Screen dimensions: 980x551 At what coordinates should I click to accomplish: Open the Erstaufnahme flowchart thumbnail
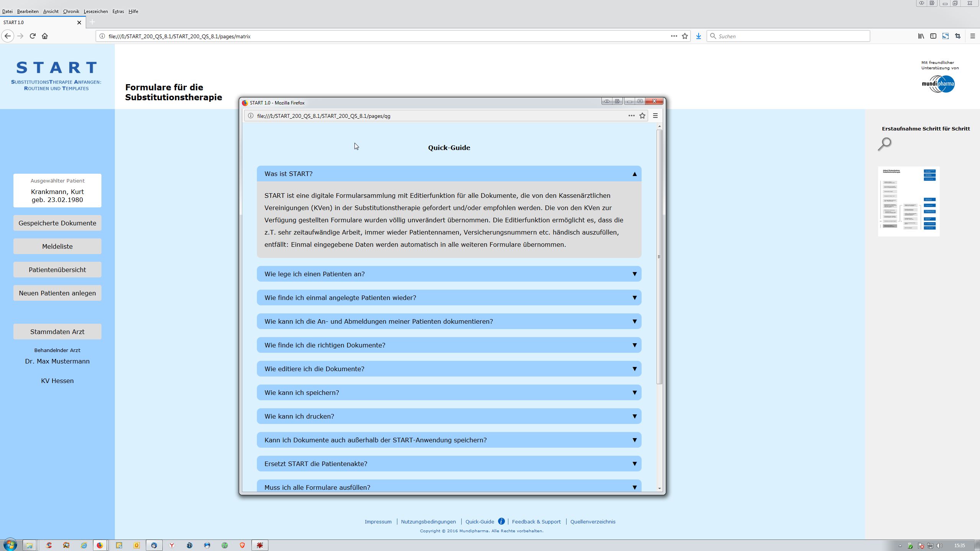click(x=909, y=201)
